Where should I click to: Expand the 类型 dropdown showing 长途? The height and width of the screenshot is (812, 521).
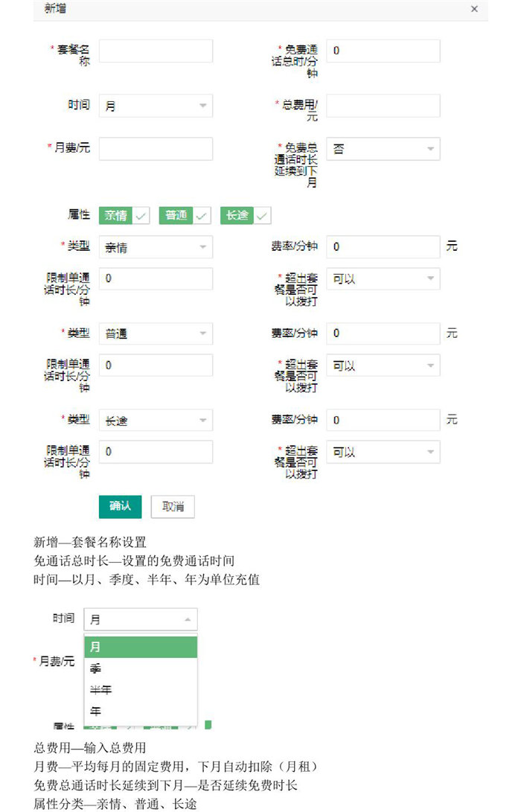[x=156, y=421]
